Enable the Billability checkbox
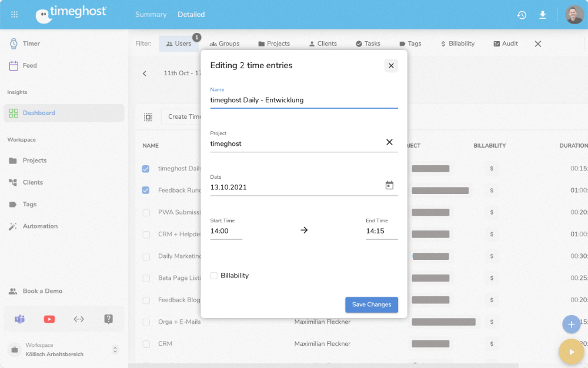 point(214,276)
